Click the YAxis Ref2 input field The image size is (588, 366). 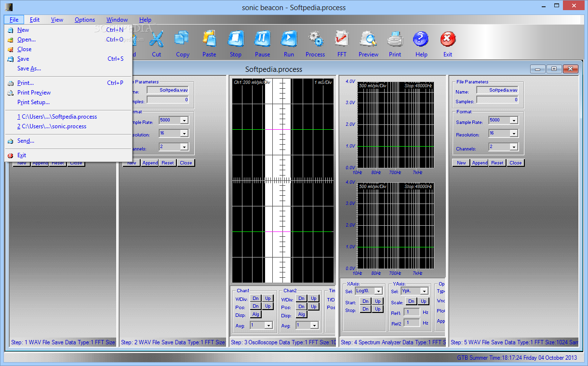pyautogui.click(x=413, y=323)
